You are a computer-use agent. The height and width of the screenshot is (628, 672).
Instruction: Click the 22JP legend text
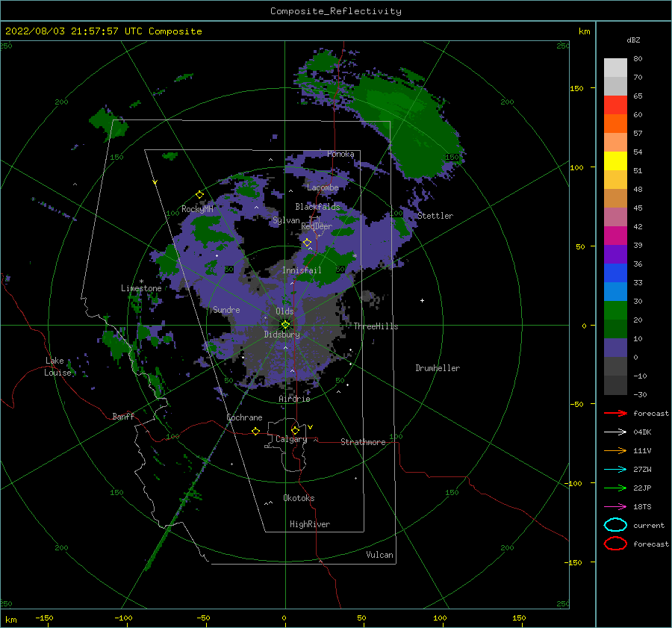642,488
